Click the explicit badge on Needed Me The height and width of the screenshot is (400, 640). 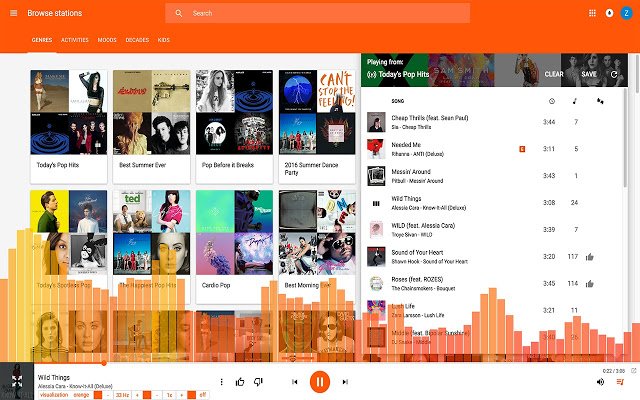pos(522,149)
